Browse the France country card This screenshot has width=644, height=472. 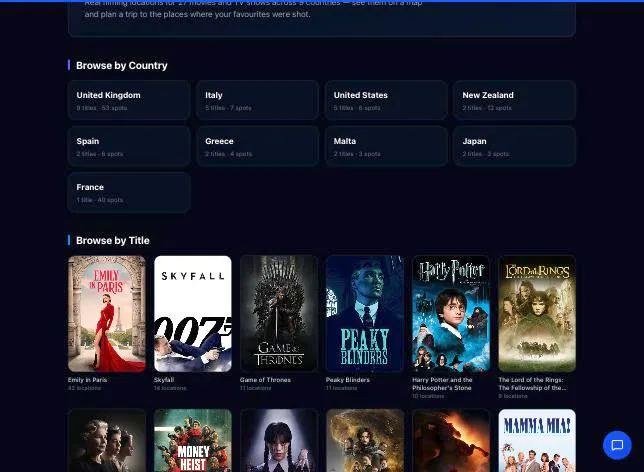tap(129, 192)
